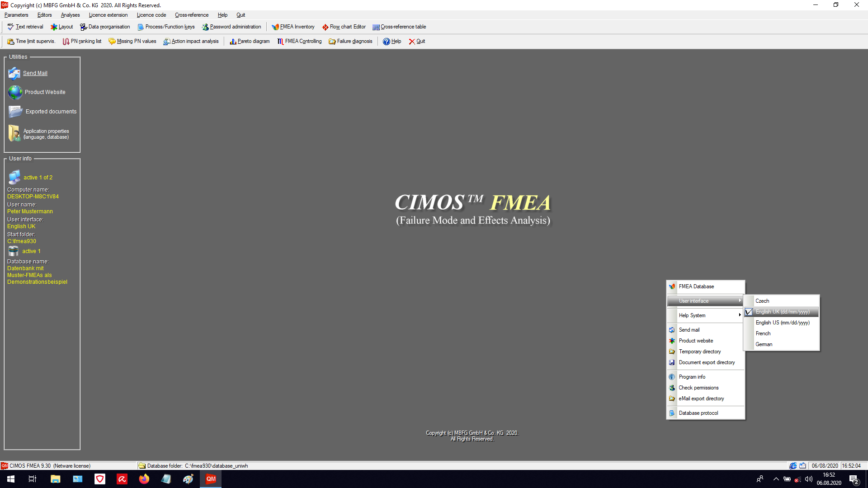Open the Analyses menu

click(70, 15)
